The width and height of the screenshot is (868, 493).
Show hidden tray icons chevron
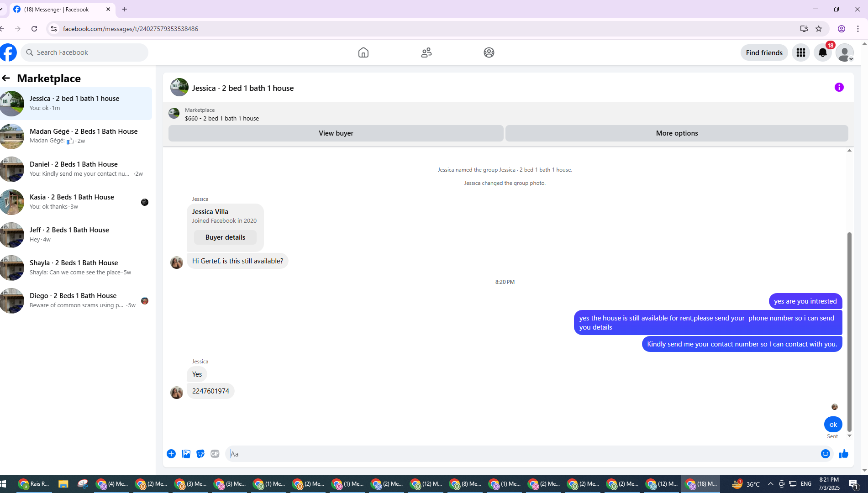click(771, 484)
